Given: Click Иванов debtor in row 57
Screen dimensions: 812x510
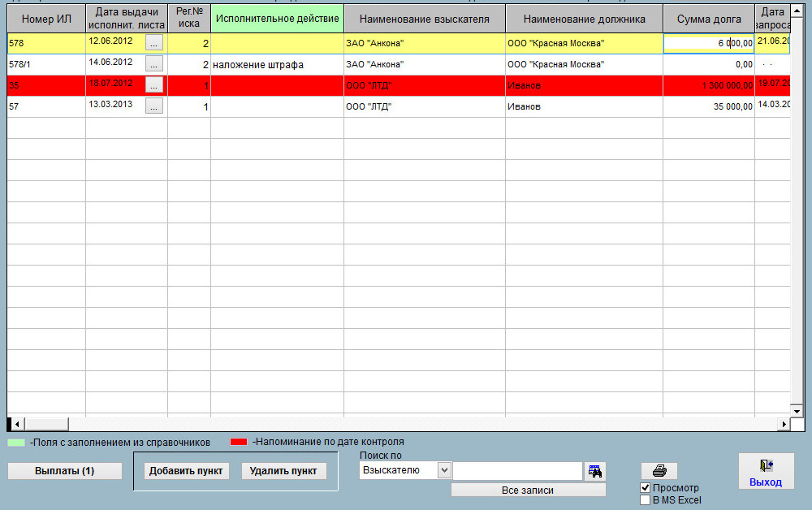Looking at the screenshot, I should [584, 106].
